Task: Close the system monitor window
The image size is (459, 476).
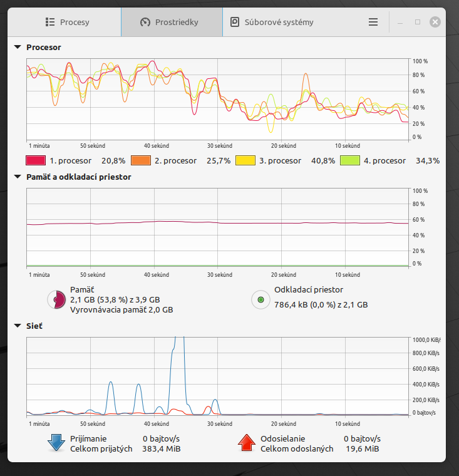Action: (435, 22)
